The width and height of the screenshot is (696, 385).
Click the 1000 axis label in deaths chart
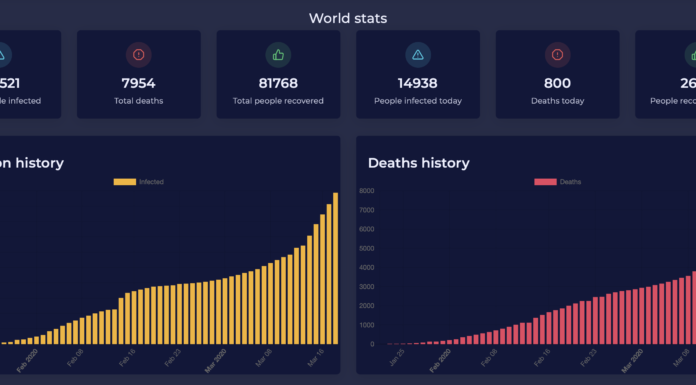[x=367, y=325]
